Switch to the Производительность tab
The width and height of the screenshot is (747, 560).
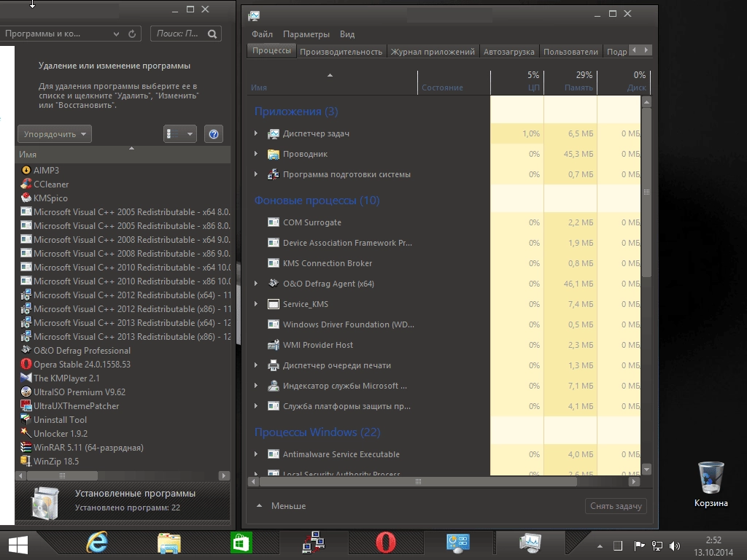[x=341, y=52]
